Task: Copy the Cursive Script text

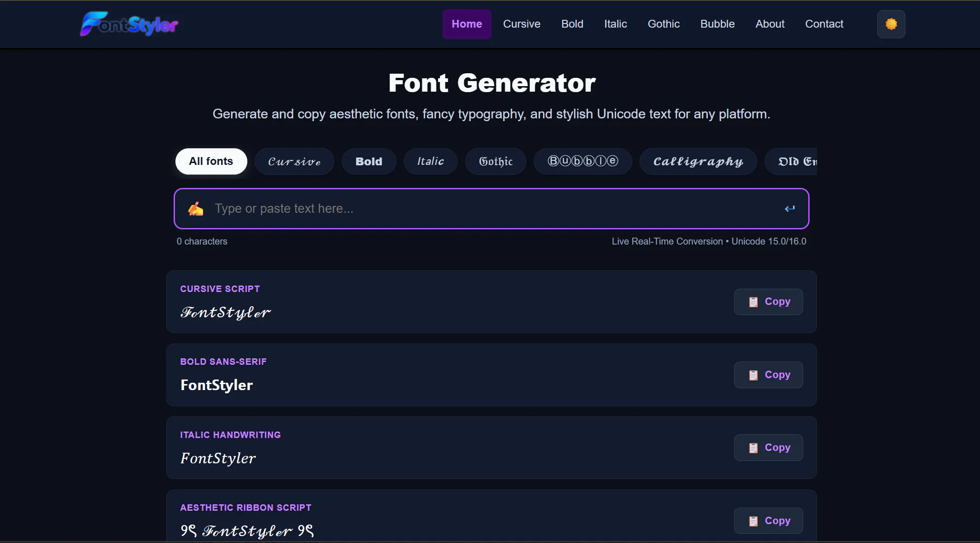Action: point(768,302)
